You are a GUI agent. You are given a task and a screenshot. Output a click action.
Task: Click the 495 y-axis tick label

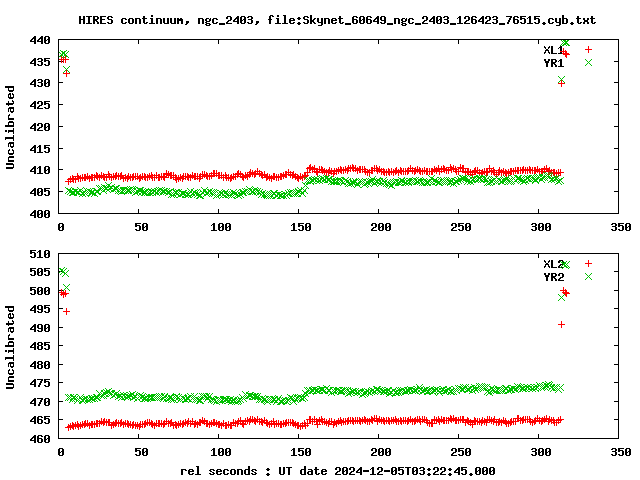40,309
